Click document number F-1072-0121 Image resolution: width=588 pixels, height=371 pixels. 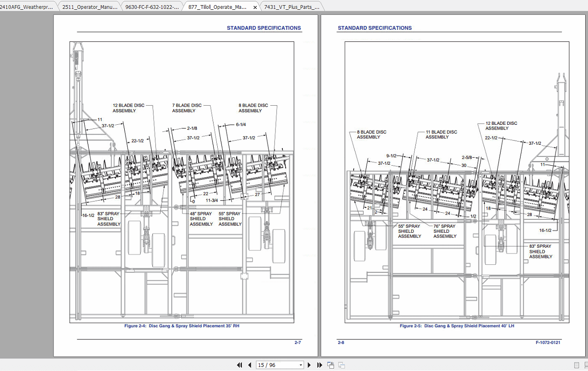click(x=548, y=343)
